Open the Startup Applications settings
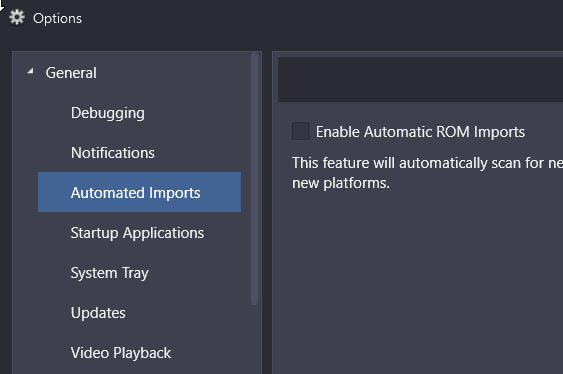The height and width of the screenshot is (374, 563). (137, 233)
